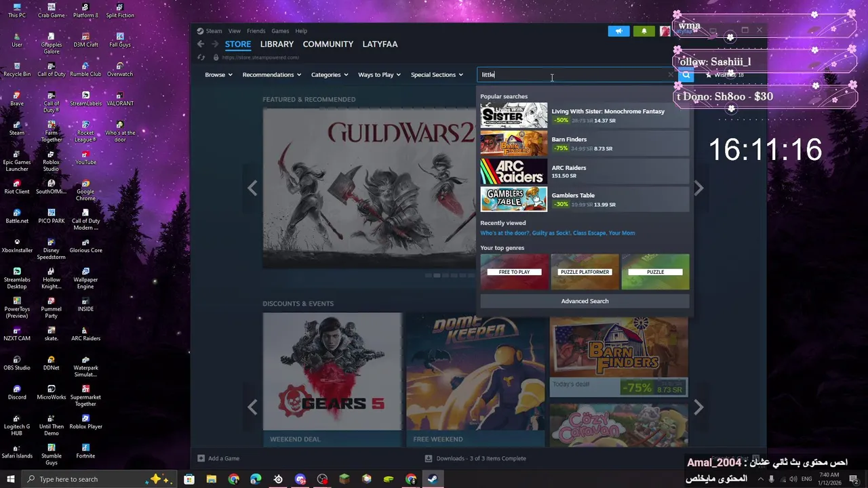Image resolution: width=868 pixels, height=488 pixels.
Task: Open the Windows Start menu
Action: click(x=11, y=479)
